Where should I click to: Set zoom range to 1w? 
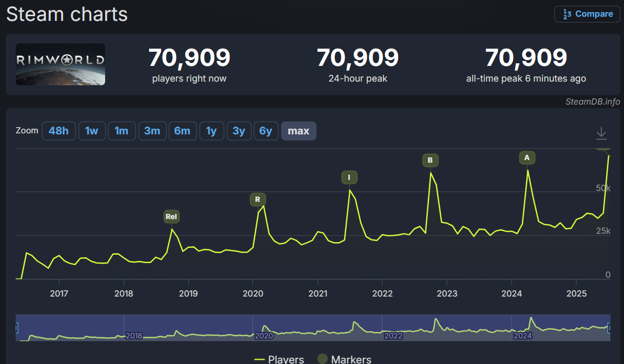pos(92,131)
